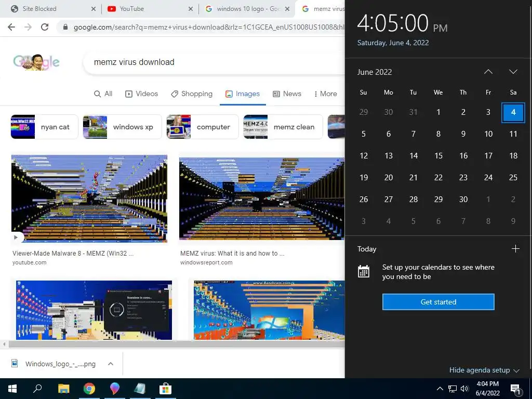Click the calendar agenda icon
532x399 pixels.
click(363, 271)
